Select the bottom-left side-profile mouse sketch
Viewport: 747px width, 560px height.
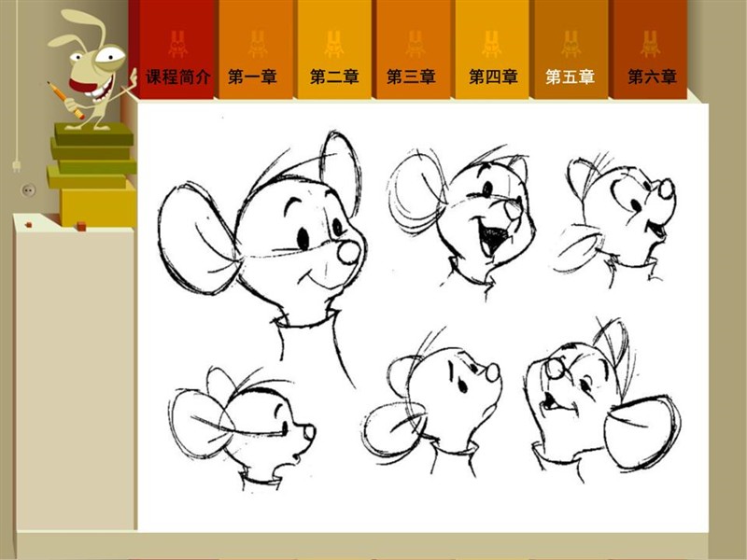[242, 428]
